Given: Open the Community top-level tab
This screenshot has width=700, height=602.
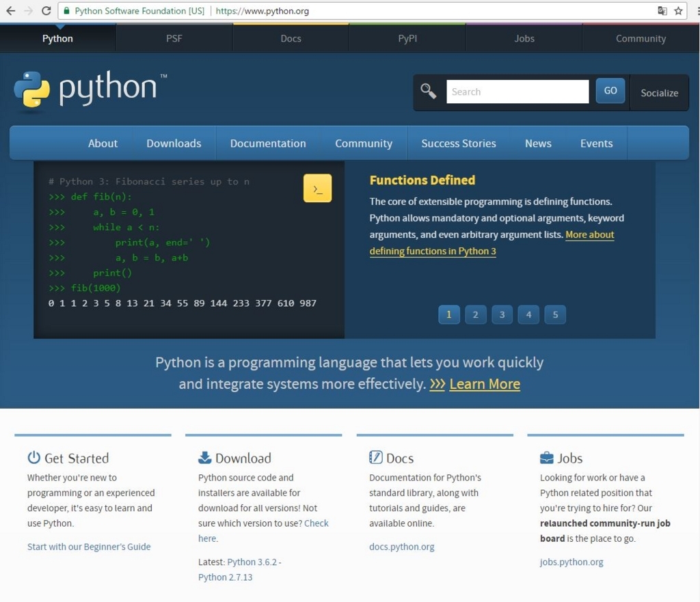Looking at the screenshot, I should 641,38.
